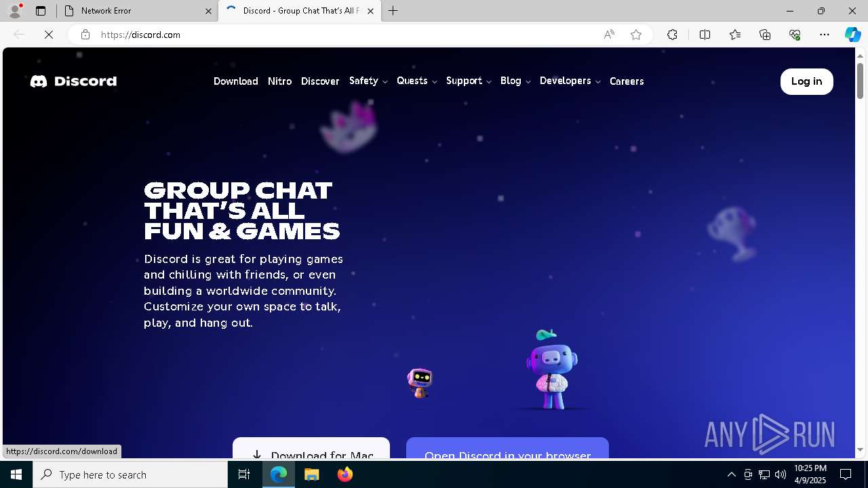Expand the Quests dropdown menu
868x488 pixels.
click(x=417, y=81)
